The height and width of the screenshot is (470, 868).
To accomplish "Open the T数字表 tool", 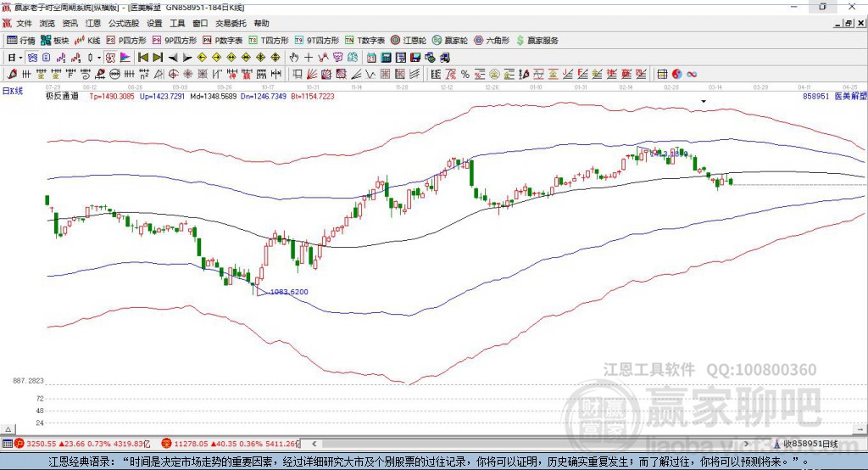I will coord(364,41).
